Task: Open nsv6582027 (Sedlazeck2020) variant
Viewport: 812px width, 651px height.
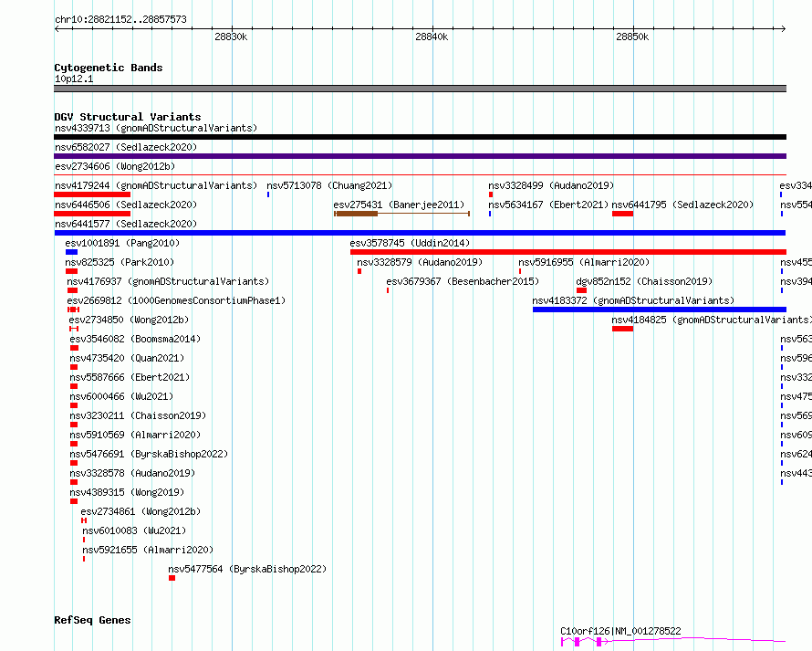Action: pyautogui.click(x=126, y=147)
